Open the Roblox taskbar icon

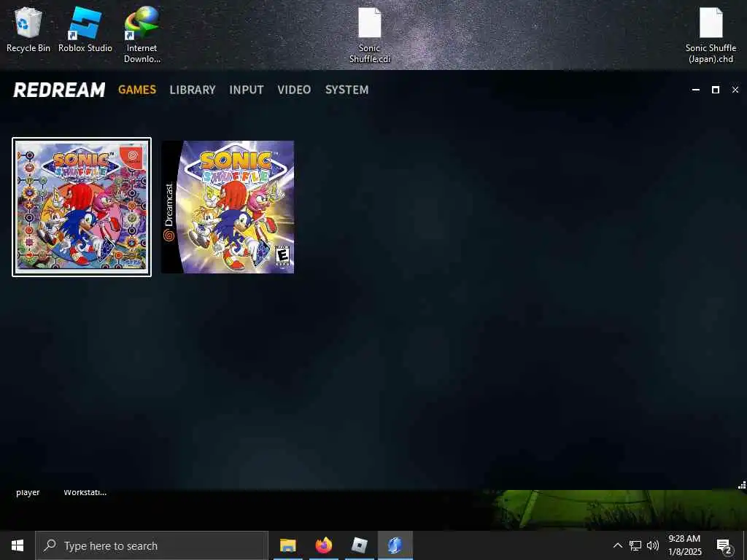pyautogui.click(x=359, y=545)
